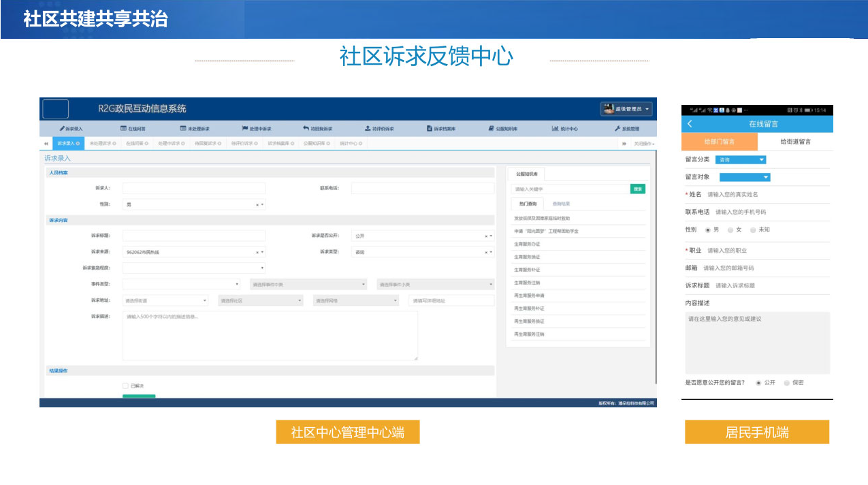Open 处理中诉求 flag navigation item
This screenshot has height=485, width=868.
(257, 129)
